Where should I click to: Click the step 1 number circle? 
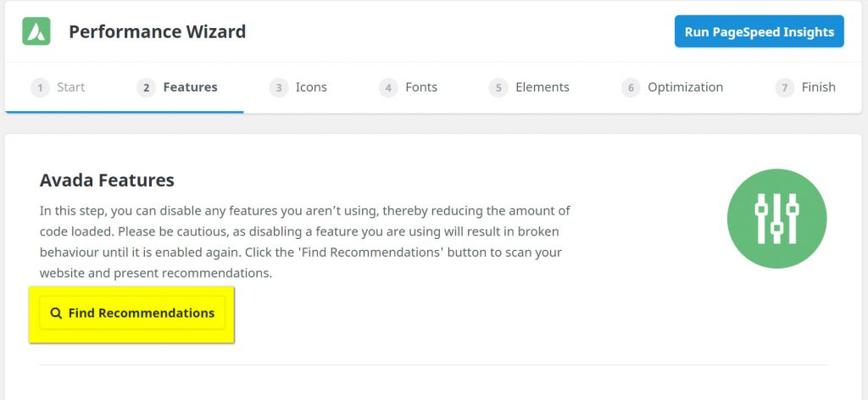pos(40,87)
